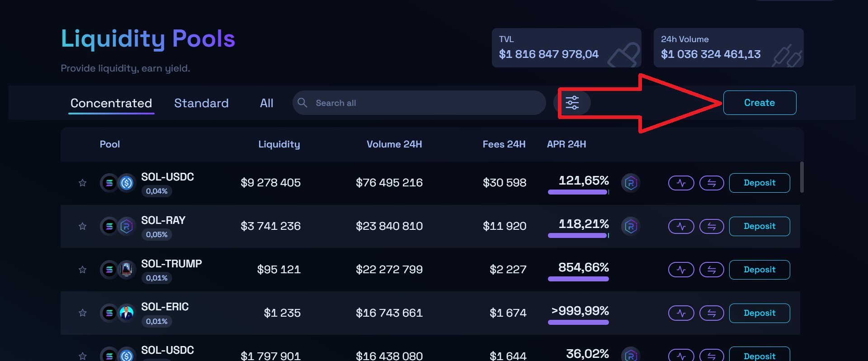Click swap icon for SOL-RAY pool
The height and width of the screenshot is (361, 868).
(712, 226)
